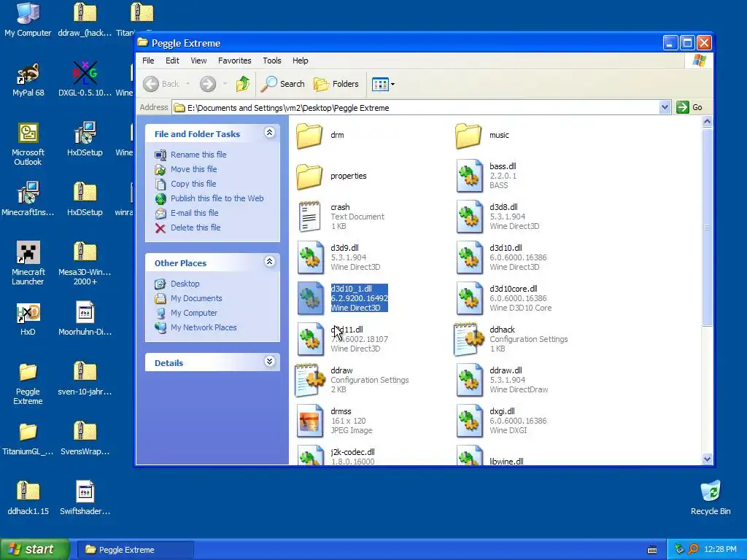Select the drmss JPEG image icon

(x=309, y=421)
